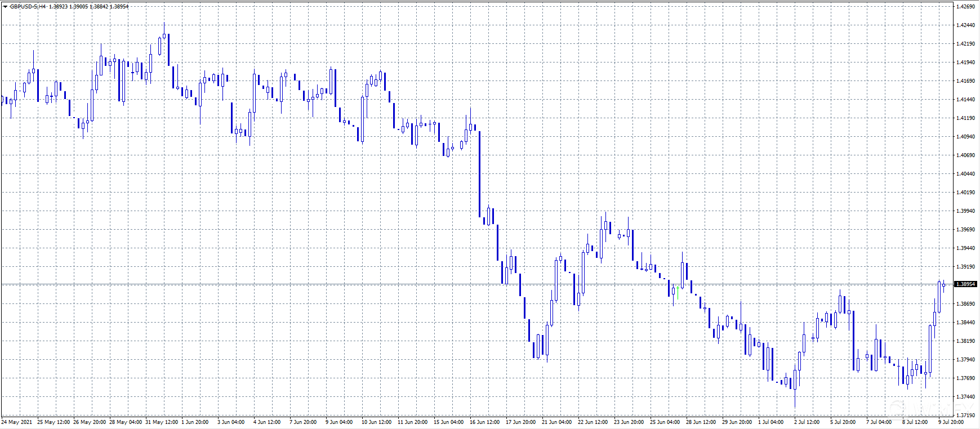Click the 1.41940 price axis label

(965, 62)
